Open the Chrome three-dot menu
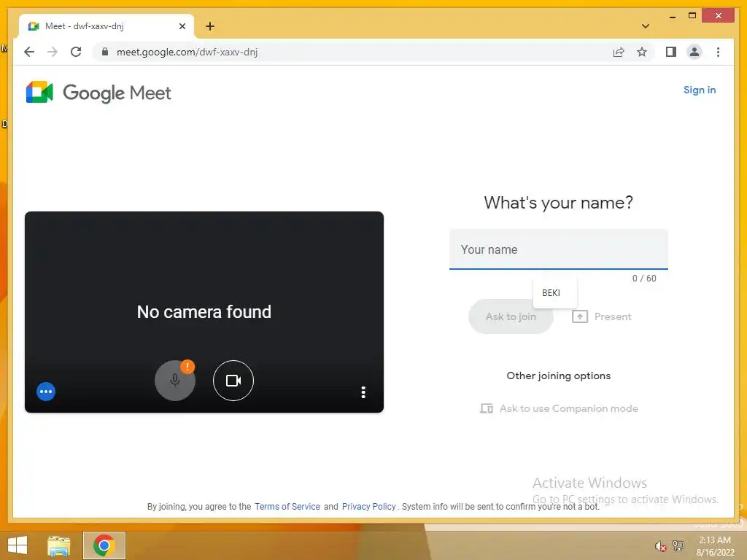This screenshot has width=747, height=560. (x=718, y=52)
